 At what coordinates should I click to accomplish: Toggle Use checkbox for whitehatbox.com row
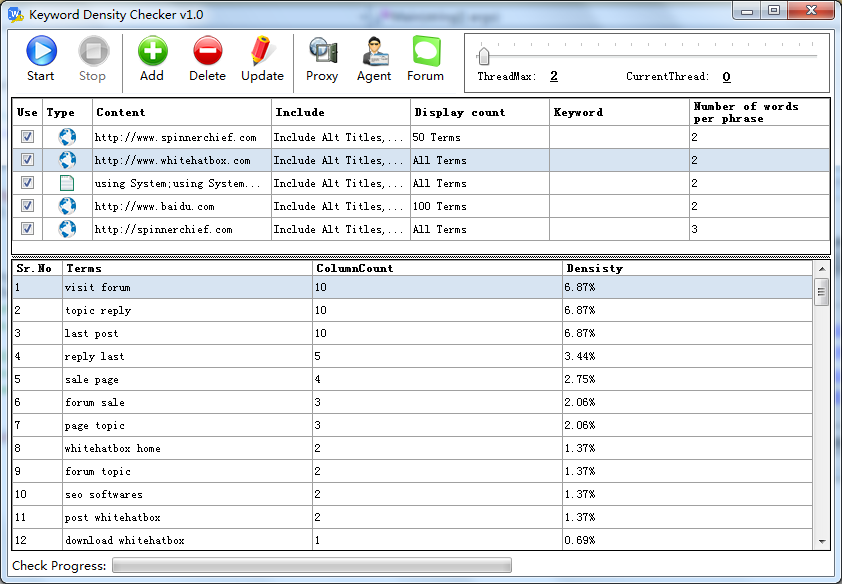(x=27, y=160)
